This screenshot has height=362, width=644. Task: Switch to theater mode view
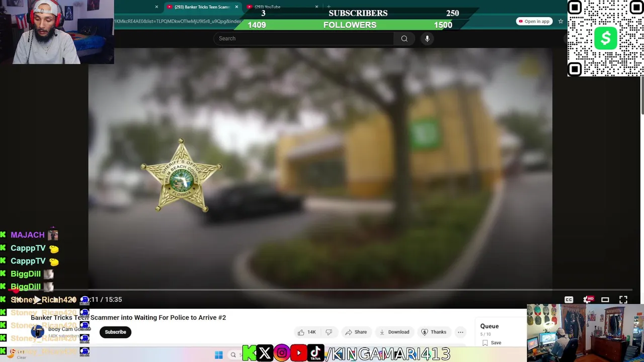click(605, 300)
